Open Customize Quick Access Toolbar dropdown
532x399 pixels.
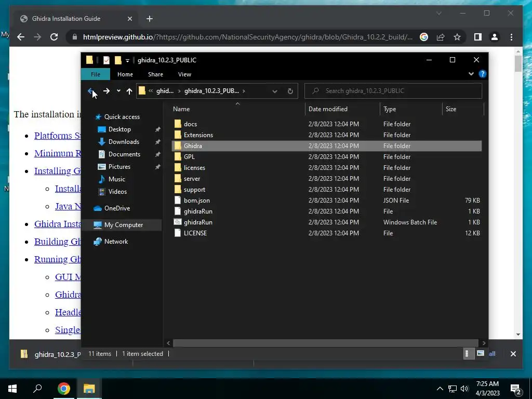click(x=127, y=60)
